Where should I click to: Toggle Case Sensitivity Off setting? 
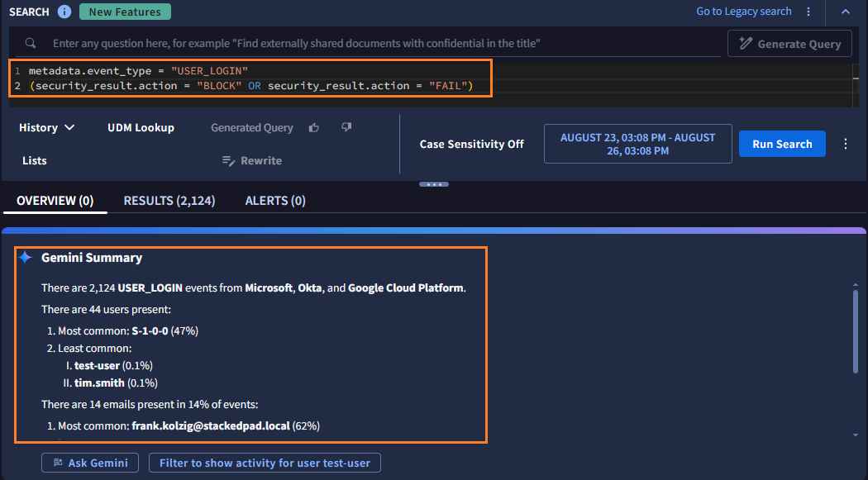(x=471, y=144)
